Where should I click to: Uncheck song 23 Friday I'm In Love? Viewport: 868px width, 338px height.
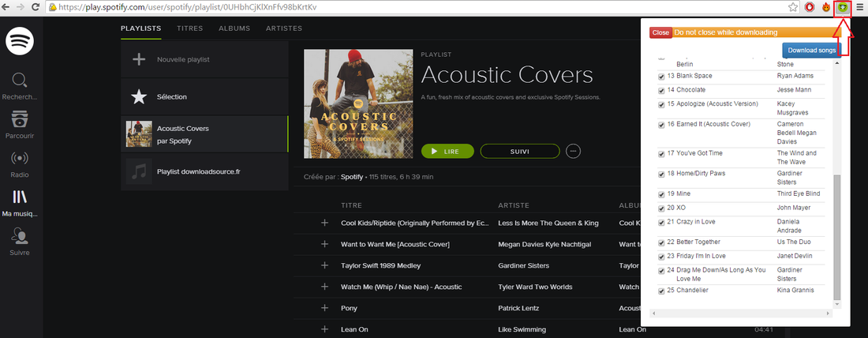[x=661, y=257]
